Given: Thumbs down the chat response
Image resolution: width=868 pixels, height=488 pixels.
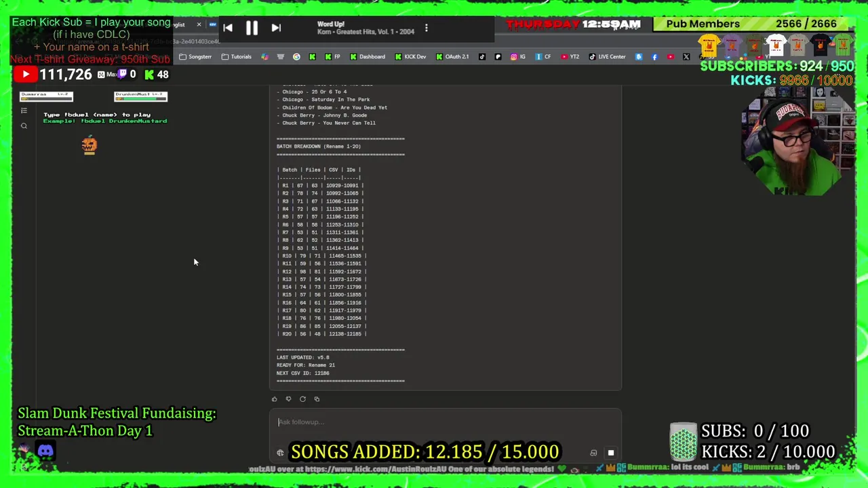Looking at the screenshot, I should pos(288,399).
